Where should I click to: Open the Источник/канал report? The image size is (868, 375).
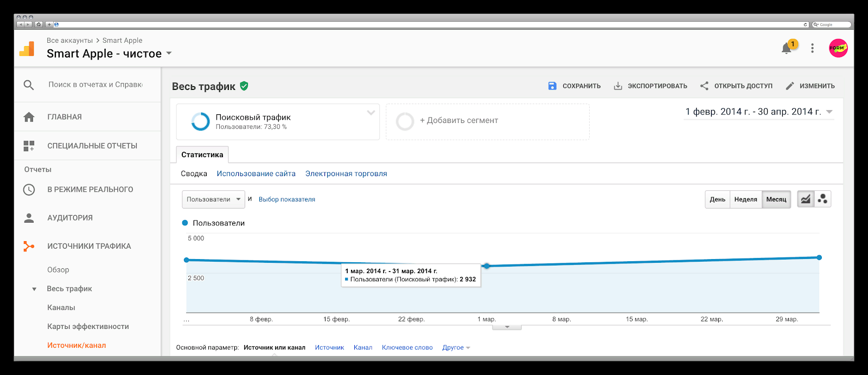coord(76,346)
